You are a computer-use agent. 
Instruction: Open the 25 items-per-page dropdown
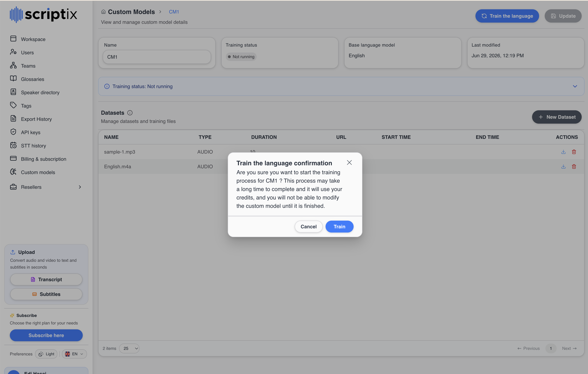[x=129, y=348]
